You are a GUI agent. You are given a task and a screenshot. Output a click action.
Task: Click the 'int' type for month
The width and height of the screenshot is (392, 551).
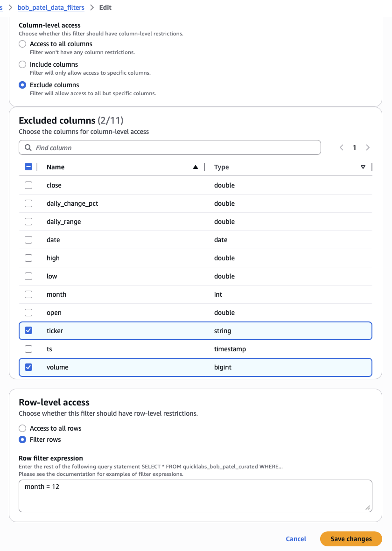(x=218, y=294)
